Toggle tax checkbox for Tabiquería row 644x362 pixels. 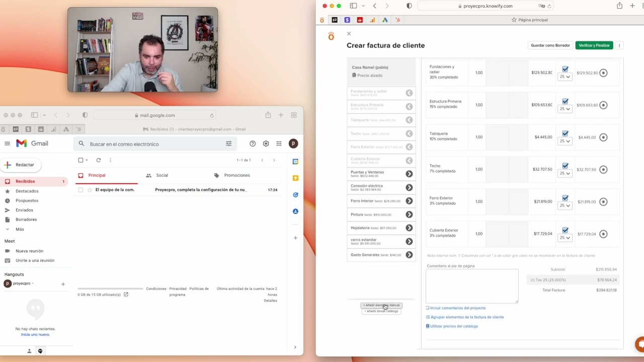pyautogui.click(x=565, y=133)
